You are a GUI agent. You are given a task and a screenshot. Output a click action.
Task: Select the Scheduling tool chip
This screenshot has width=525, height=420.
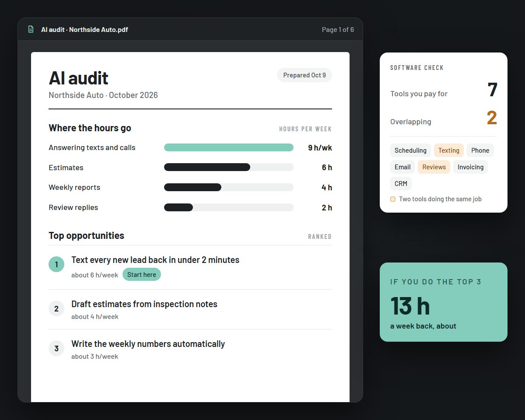point(410,150)
